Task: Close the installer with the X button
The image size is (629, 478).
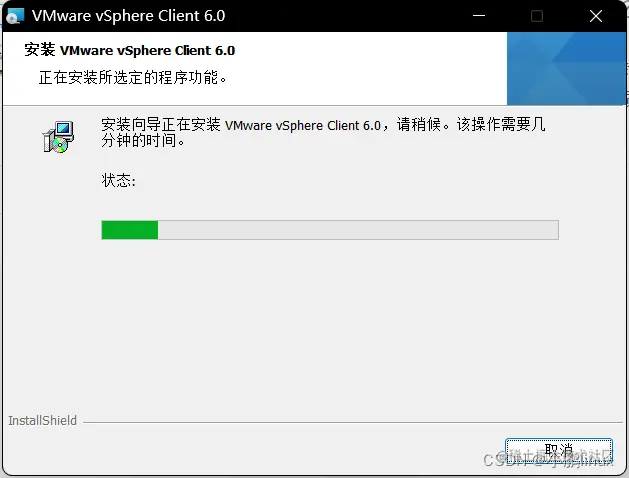Action: [x=596, y=16]
